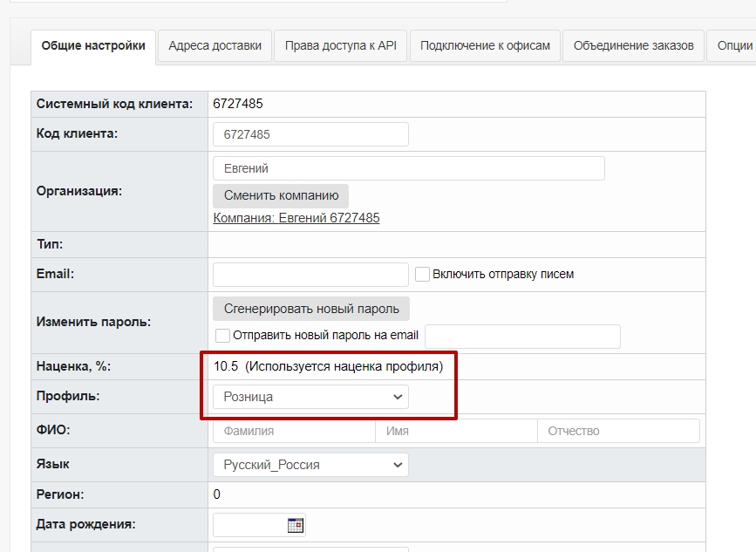Screen dimensions: 756x552
Task: Tick Отправить новый пароль на email
Action: tap(222, 336)
